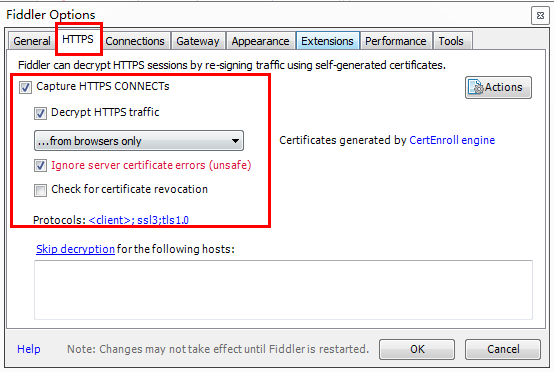
Task: Click the CertEnroll engine link
Action: coord(452,140)
